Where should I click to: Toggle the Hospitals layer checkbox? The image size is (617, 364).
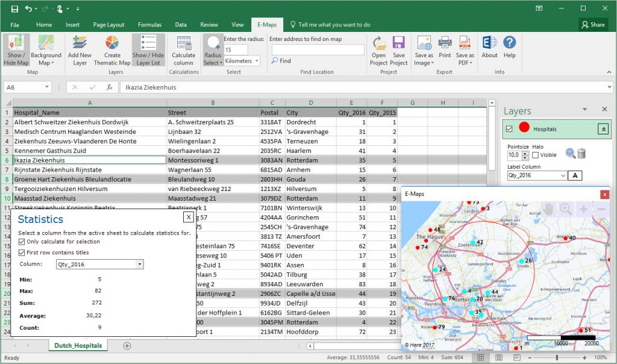510,128
